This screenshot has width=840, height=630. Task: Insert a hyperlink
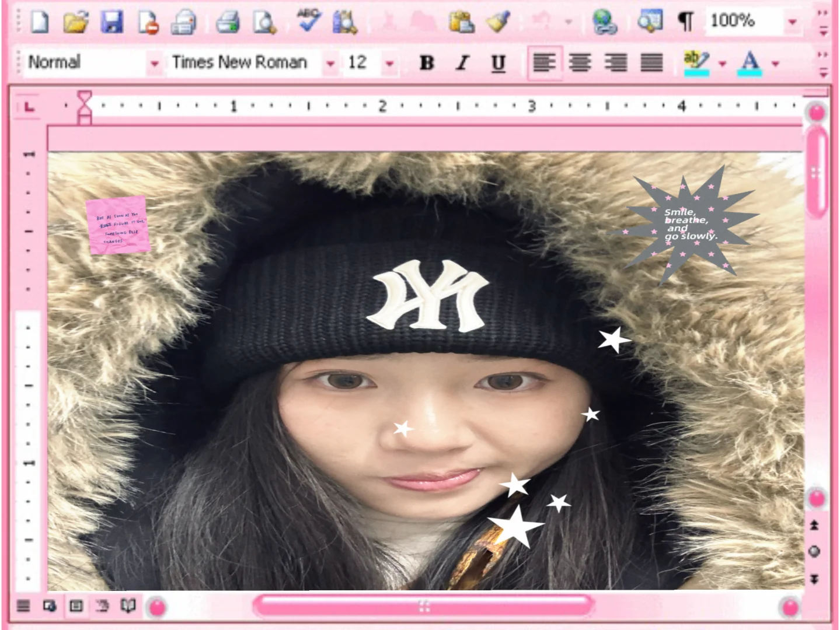coord(605,22)
